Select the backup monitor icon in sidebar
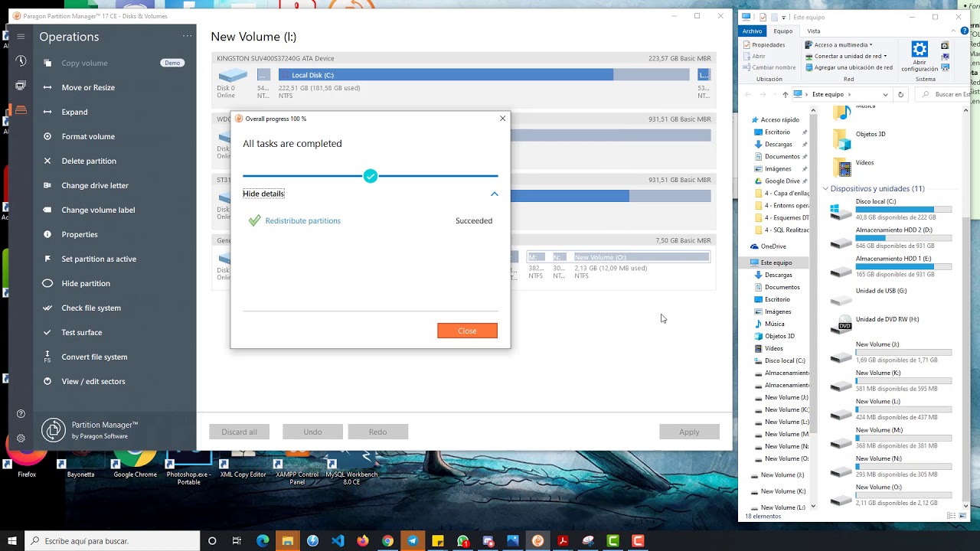This screenshot has height=551, width=980. coord(21,86)
